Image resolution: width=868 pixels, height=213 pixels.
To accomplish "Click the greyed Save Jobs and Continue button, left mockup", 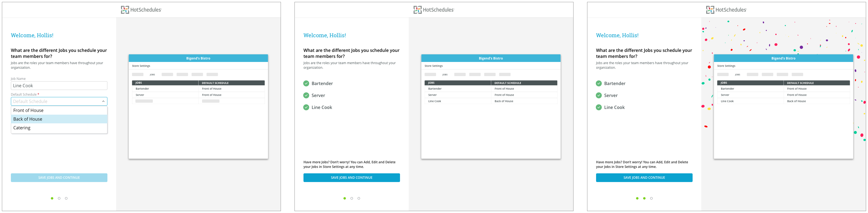I will pos(59,178).
